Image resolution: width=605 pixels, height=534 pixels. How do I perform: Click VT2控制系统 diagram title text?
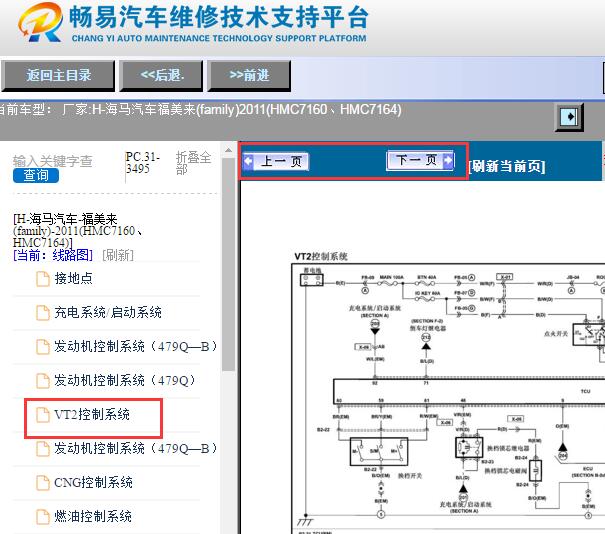point(321,257)
